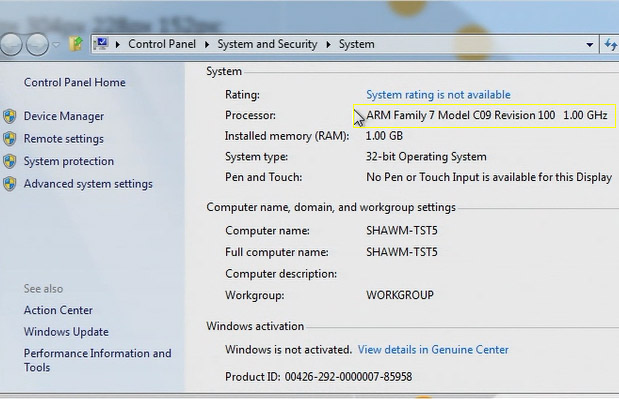Click the refresh button by address bar
The image size is (619, 399).
(610, 44)
